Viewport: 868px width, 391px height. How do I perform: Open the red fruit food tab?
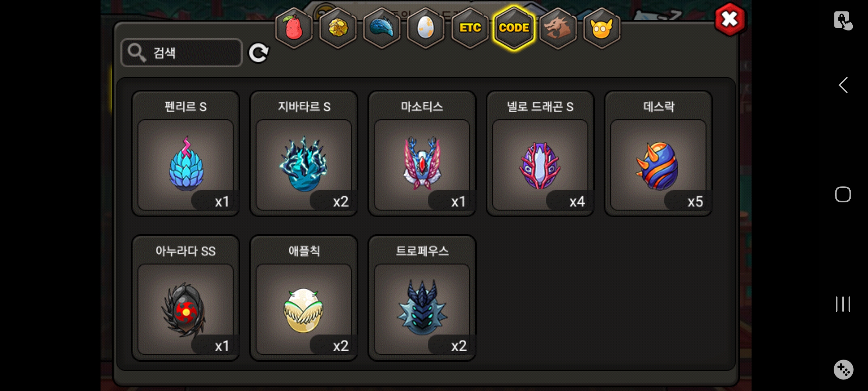(x=294, y=28)
